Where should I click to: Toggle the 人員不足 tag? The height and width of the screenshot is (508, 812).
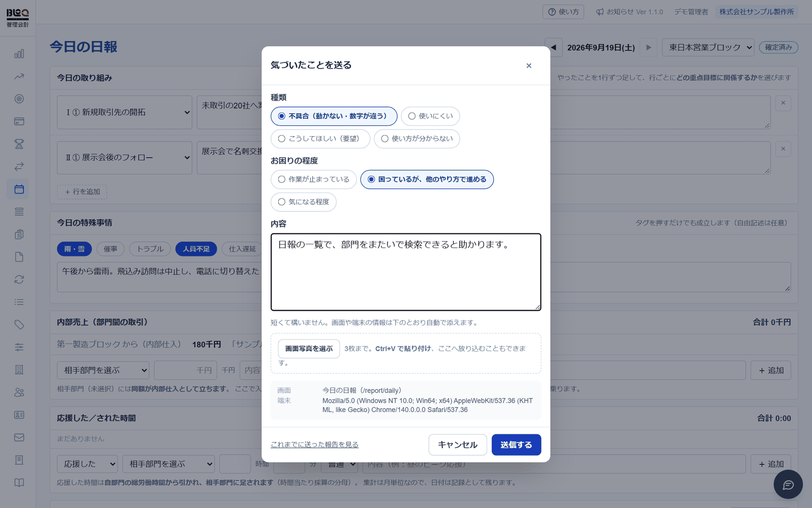tap(196, 249)
